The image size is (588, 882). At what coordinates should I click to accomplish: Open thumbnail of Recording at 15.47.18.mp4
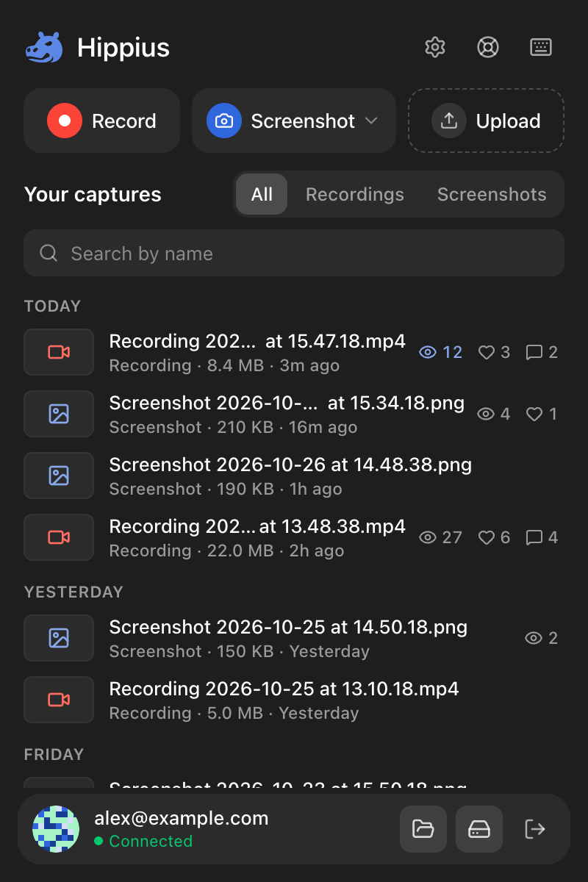pos(59,352)
